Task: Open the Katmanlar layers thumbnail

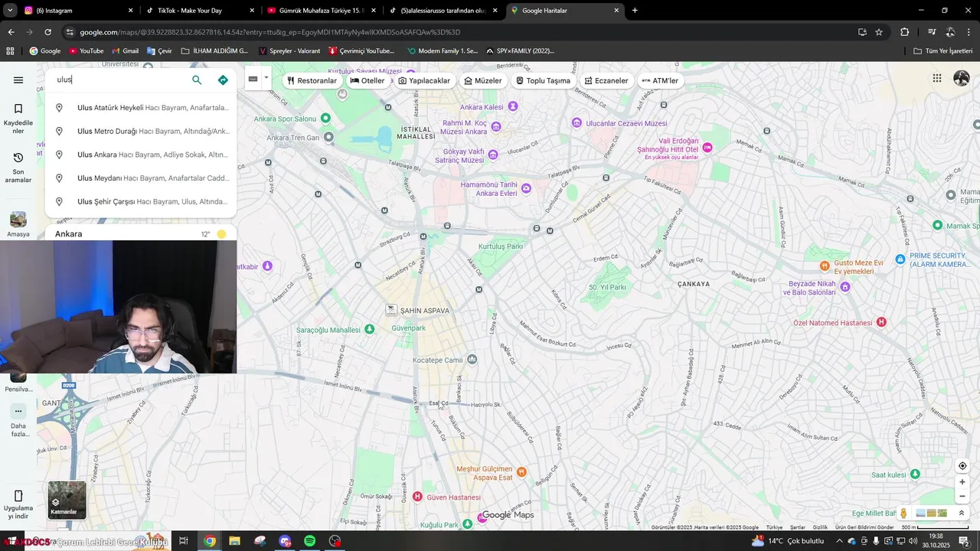Action: tap(67, 500)
